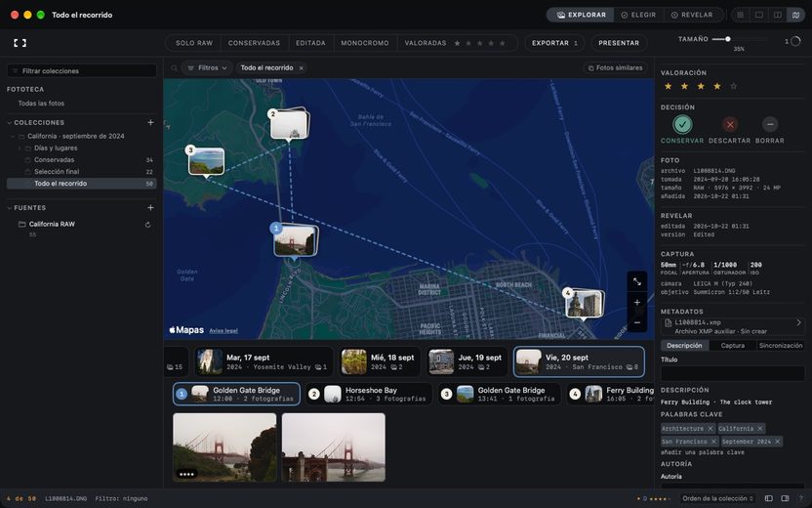
Task: Switch to single image view layout
Action: (759, 15)
